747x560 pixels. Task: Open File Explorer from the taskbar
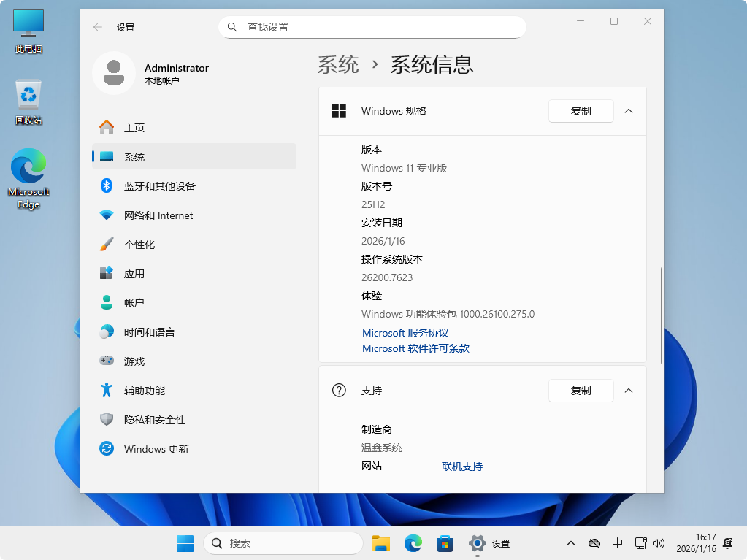(x=380, y=543)
